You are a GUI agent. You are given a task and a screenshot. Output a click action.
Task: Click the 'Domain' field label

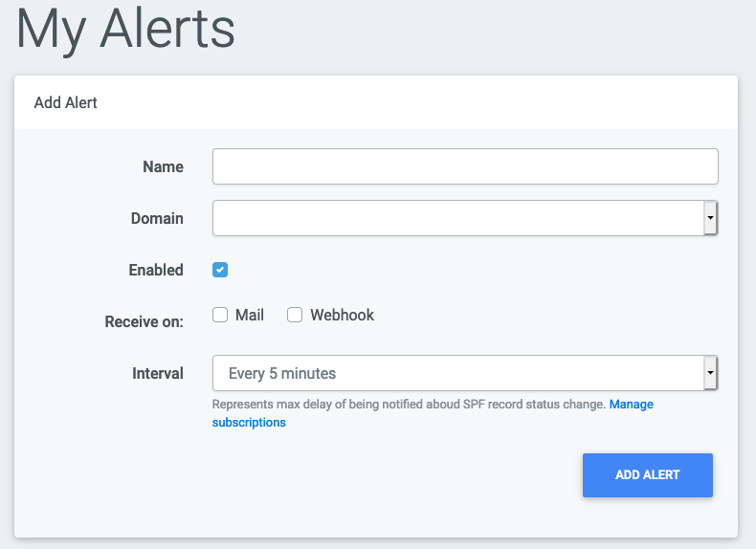click(157, 218)
